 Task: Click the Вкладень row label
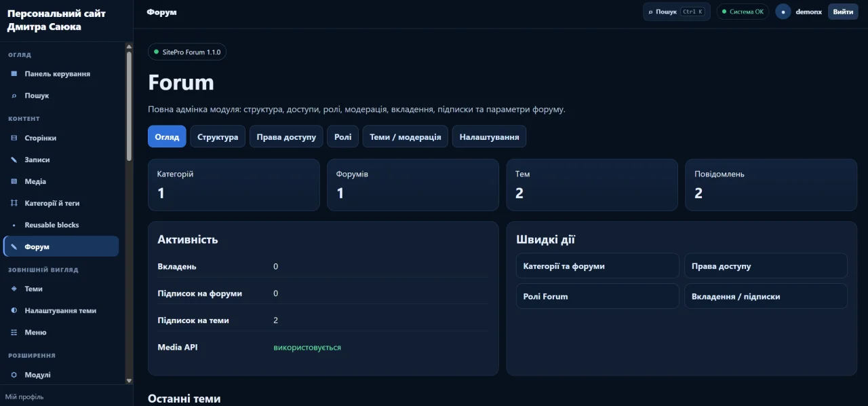coord(177,266)
